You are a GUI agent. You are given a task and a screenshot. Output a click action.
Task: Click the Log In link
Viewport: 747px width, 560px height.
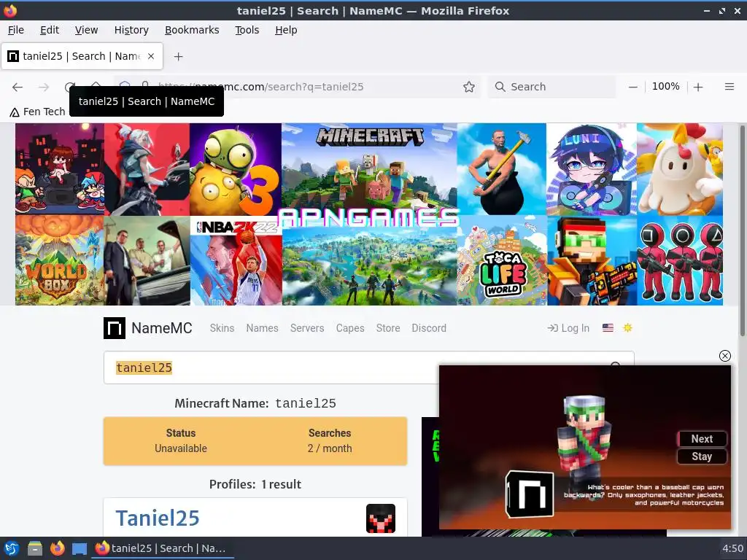click(568, 328)
